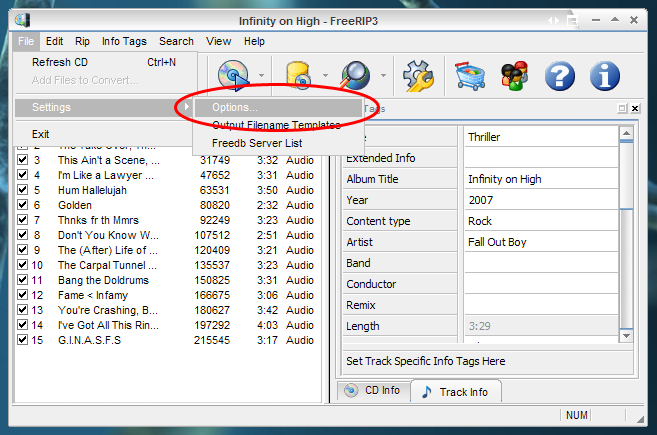Click the Extended Info value field
The height and width of the screenshot is (435, 657).
(x=541, y=158)
